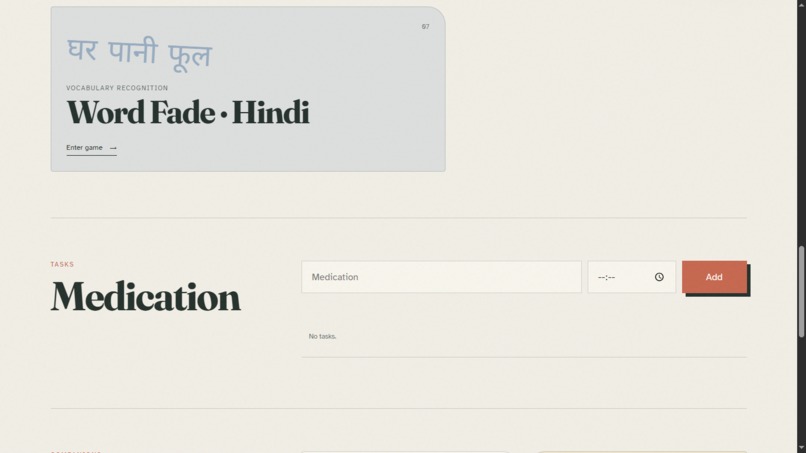
Task: Click the arrow next to Enter game
Action: point(113,148)
